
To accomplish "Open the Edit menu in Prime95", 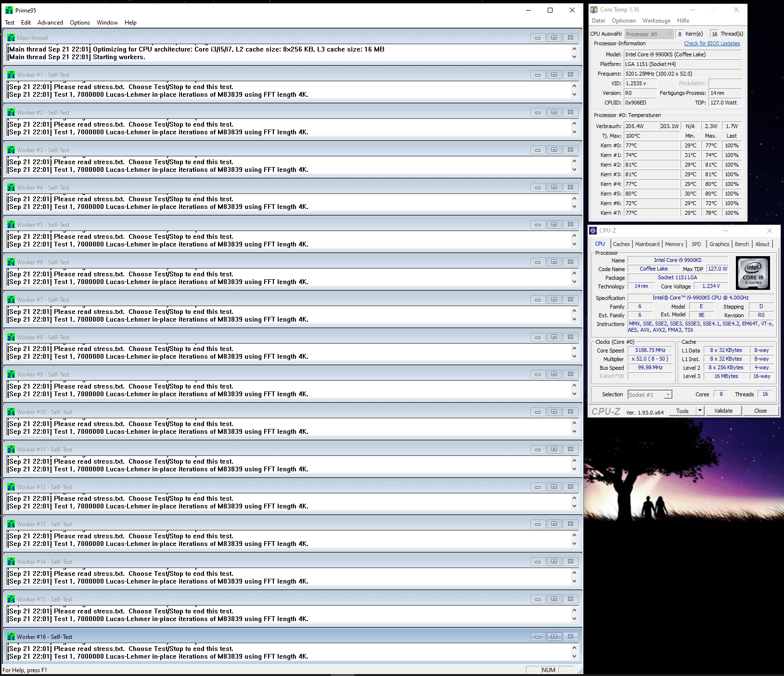I will click(x=26, y=23).
